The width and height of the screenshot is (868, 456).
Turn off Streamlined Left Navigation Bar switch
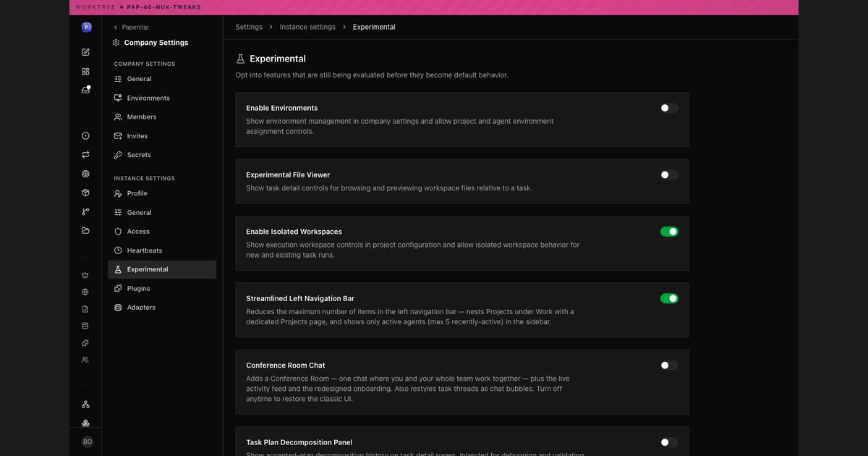(x=669, y=298)
